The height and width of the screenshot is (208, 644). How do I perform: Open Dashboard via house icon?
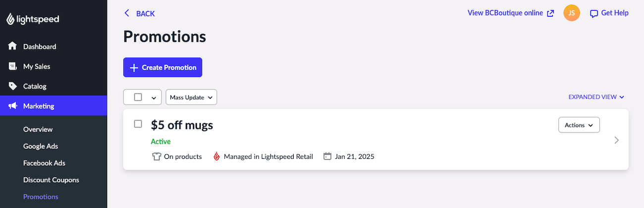coord(13,47)
